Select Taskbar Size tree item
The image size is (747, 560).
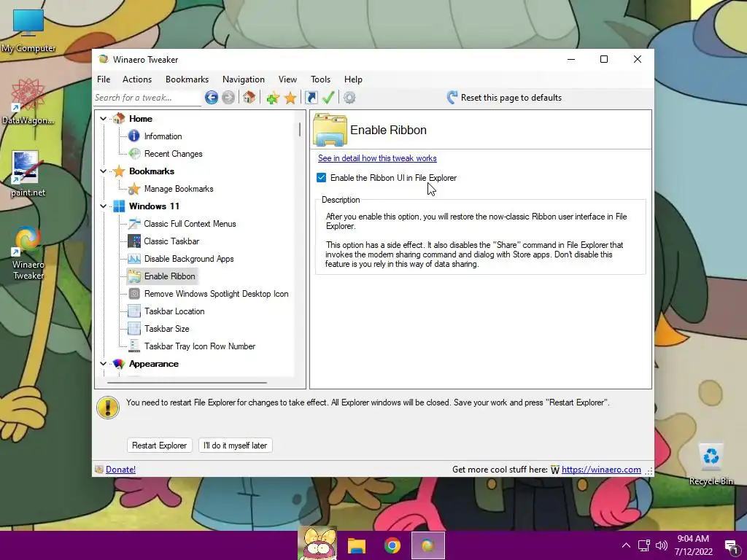point(167,329)
